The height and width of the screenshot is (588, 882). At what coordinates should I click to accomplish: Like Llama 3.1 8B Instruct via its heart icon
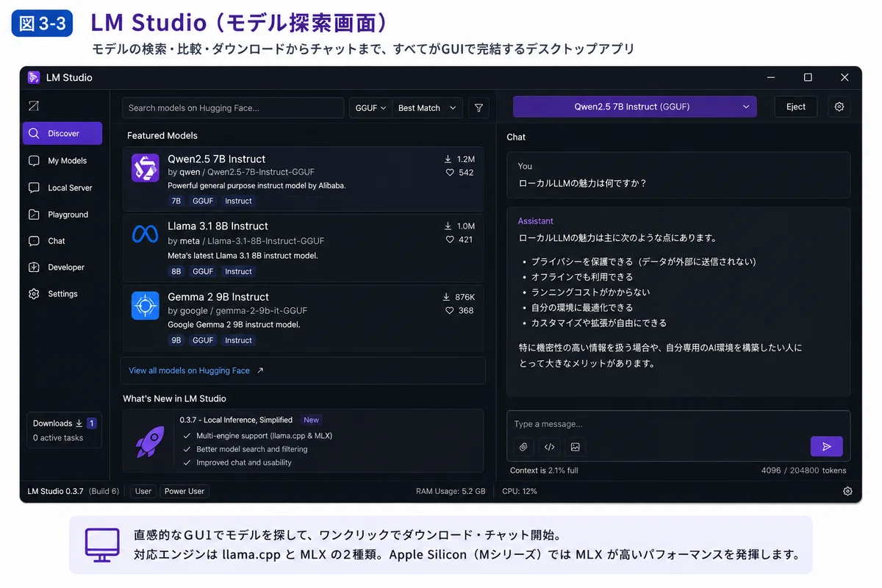coord(450,240)
